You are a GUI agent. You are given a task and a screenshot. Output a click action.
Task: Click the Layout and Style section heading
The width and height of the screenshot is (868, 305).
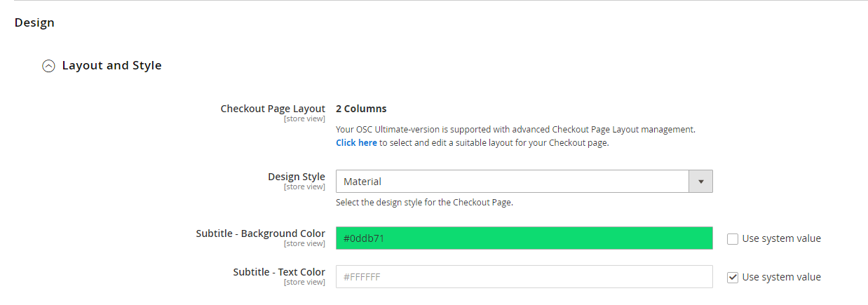coord(111,66)
